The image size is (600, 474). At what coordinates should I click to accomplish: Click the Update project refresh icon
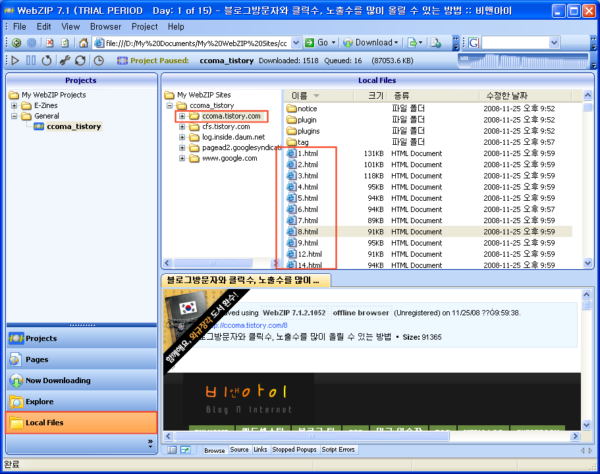[80, 60]
